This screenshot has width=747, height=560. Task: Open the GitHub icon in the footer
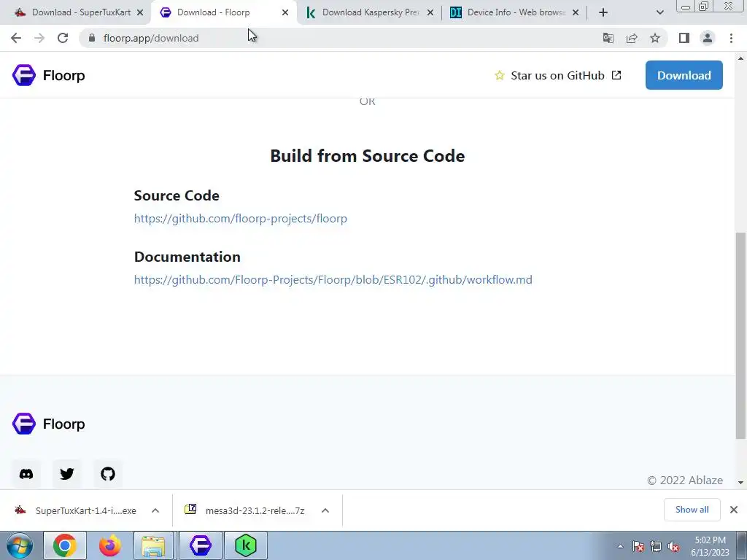[108, 474]
